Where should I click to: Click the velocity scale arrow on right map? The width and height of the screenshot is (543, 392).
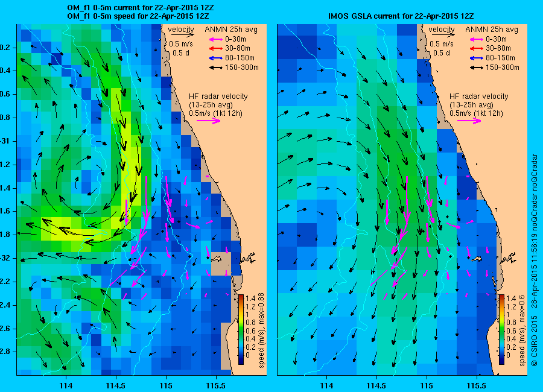point(443,35)
